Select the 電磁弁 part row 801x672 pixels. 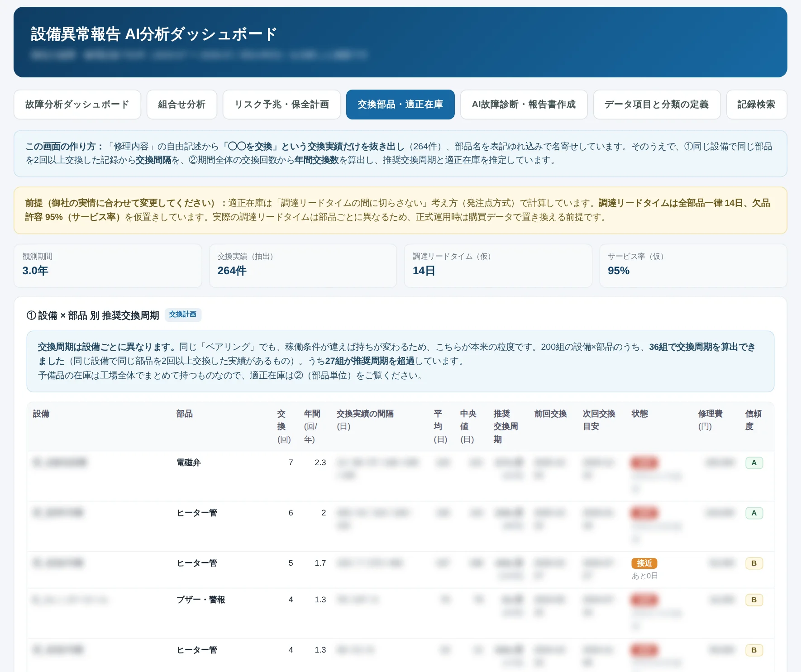pos(400,476)
